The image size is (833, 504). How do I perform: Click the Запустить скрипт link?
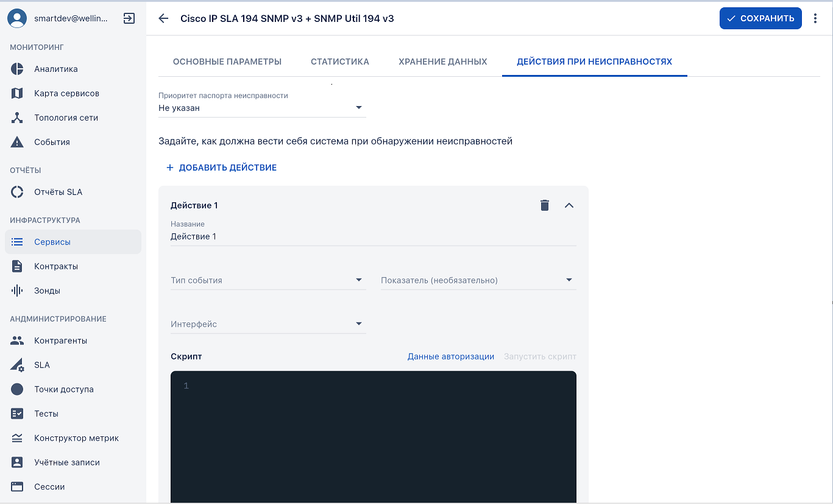[540, 357]
